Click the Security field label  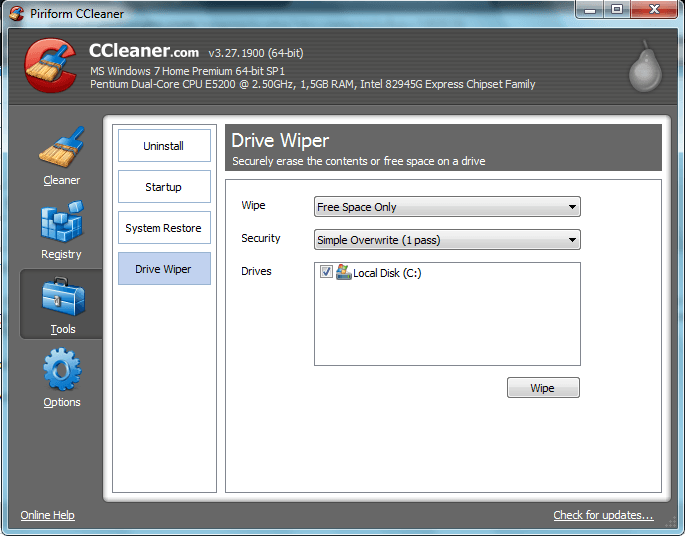click(x=261, y=238)
